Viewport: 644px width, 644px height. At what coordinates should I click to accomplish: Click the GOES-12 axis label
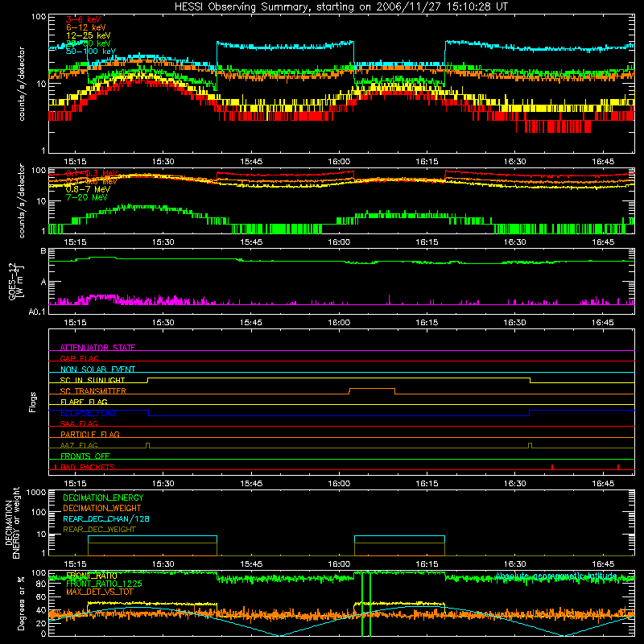(x=15, y=281)
